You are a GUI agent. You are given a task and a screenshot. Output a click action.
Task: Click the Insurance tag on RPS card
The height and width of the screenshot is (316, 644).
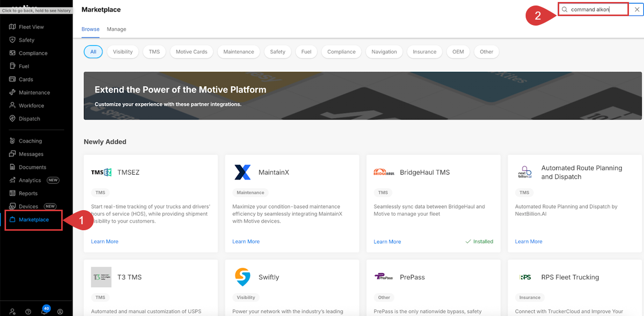(530, 297)
